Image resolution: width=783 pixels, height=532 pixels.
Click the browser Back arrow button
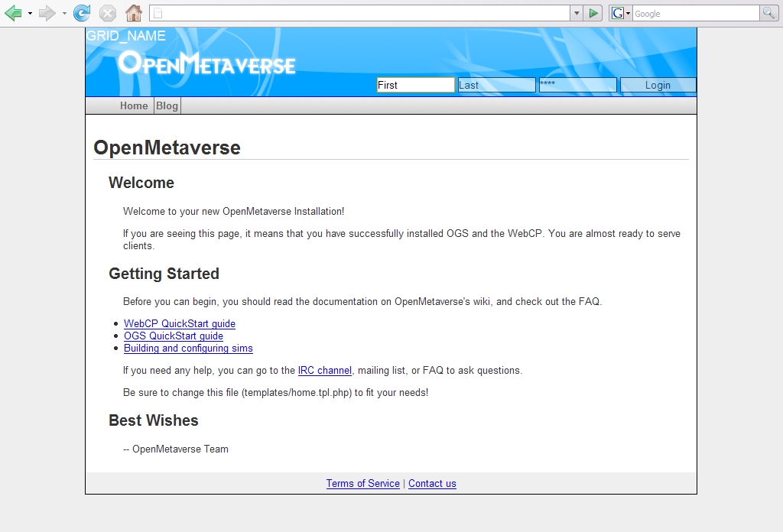[13, 13]
